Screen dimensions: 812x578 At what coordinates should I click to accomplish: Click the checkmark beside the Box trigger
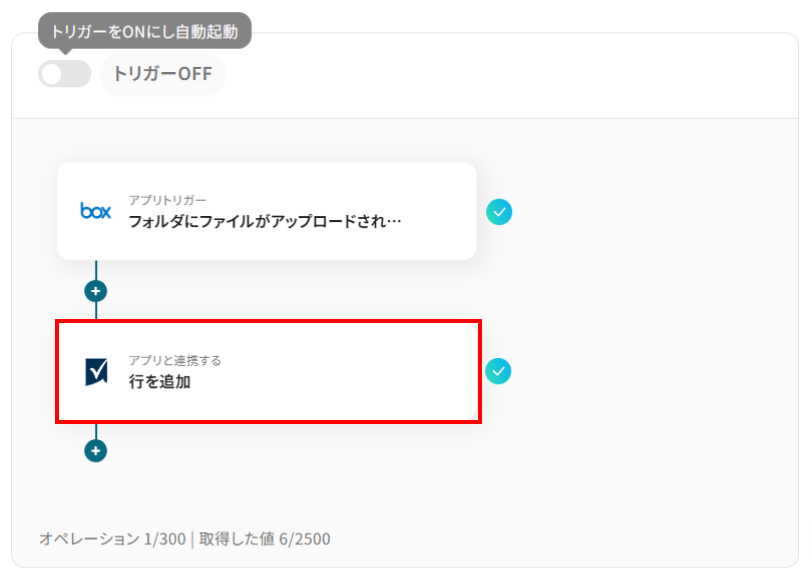pos(498,211)
